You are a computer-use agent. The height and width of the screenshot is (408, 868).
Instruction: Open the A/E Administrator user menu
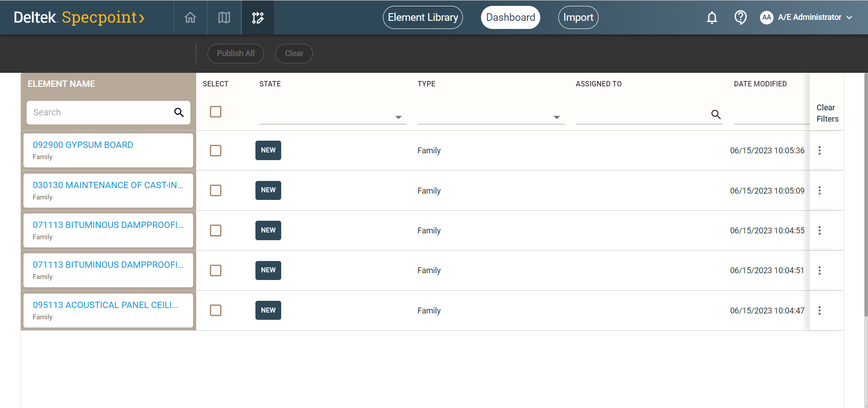point(807,18)
